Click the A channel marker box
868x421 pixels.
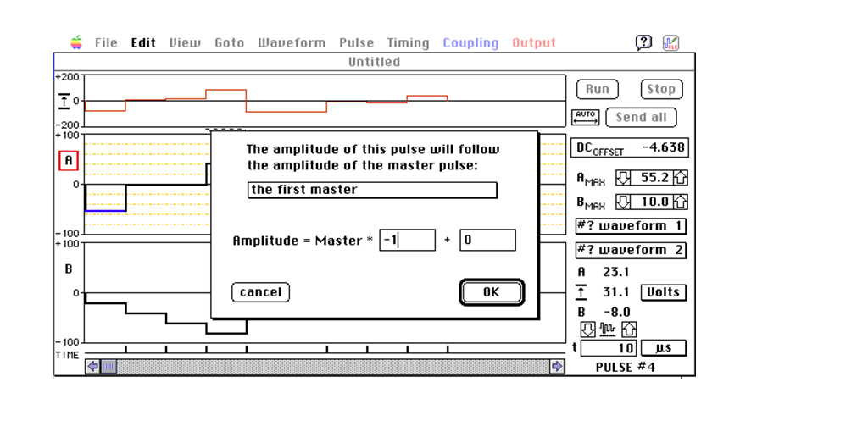click(x=69, y=160)
